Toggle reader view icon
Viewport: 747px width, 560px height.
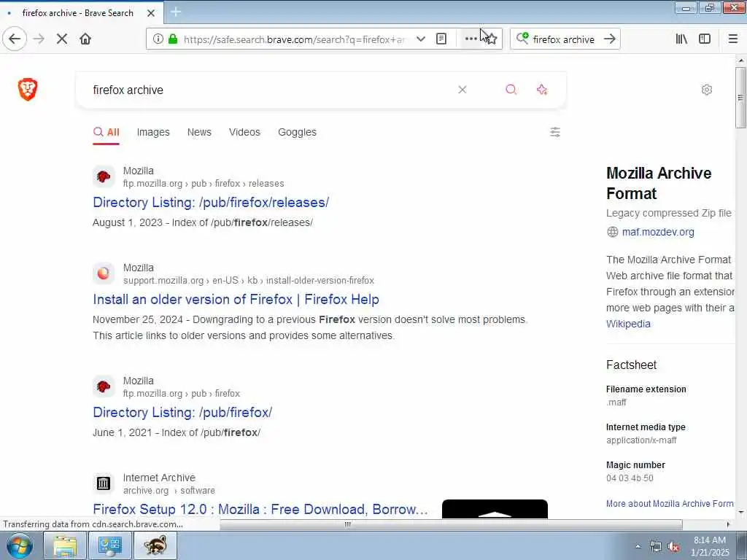[x=441, y=39]
